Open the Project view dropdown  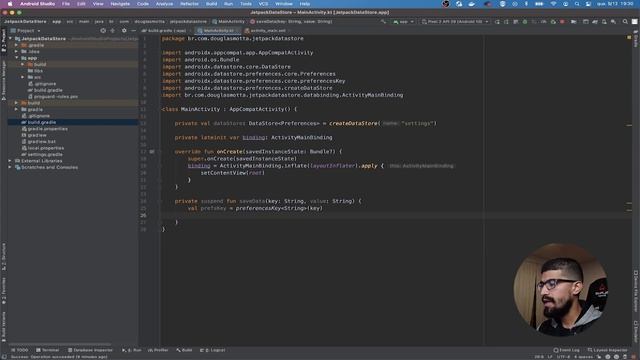point(26,31)
